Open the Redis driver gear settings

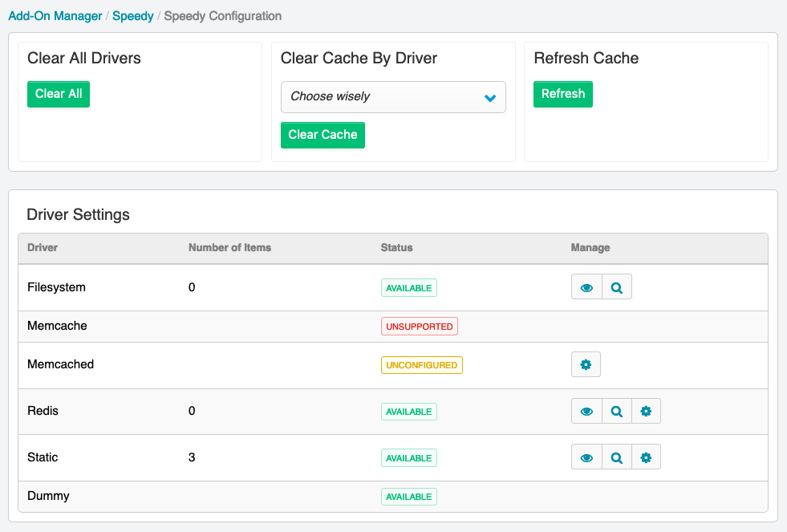(646, 411)
